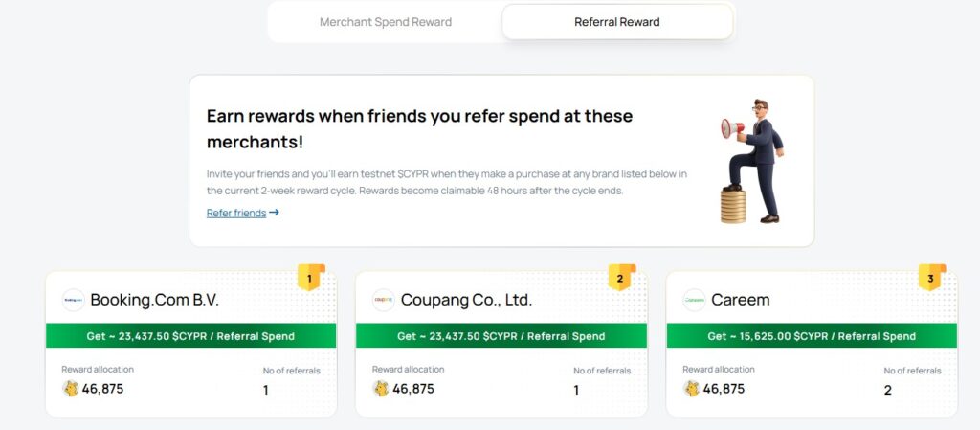Click Booking.com green Referral Spend banner

coord(190,336)
